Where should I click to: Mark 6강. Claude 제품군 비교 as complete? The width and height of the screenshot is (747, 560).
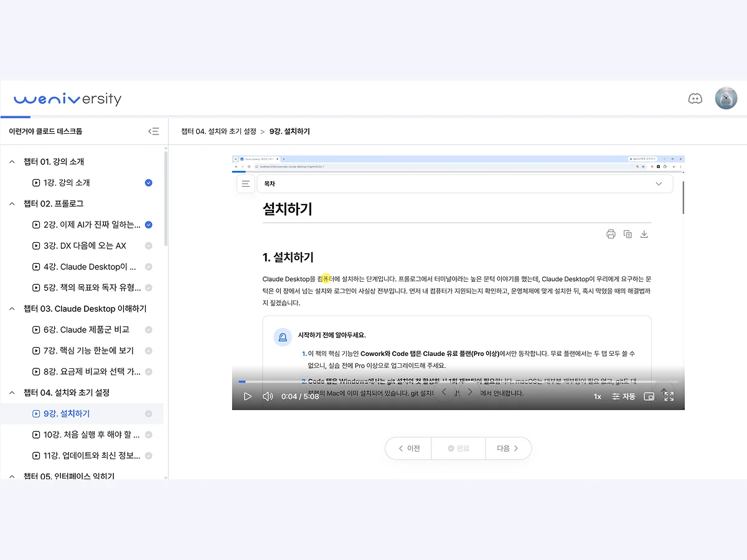148,330
